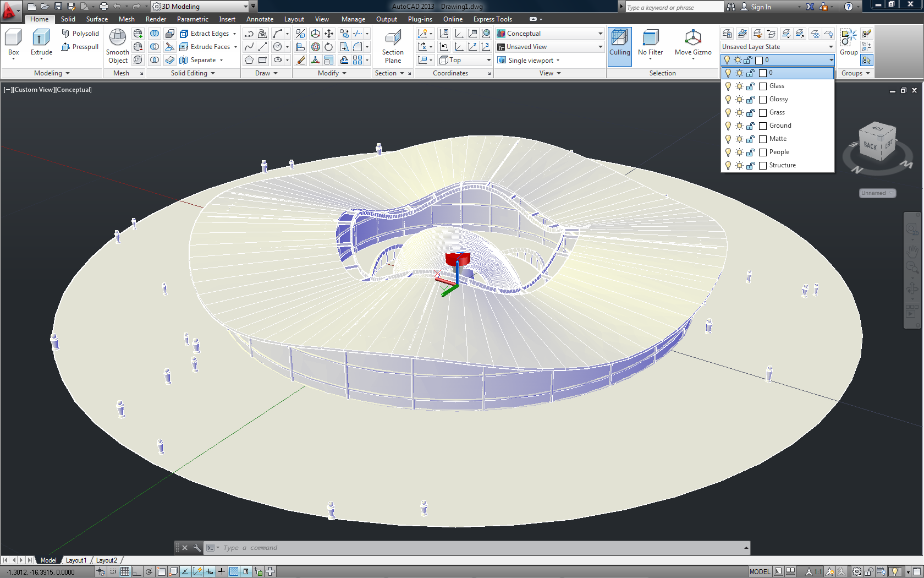The width and height of the screenshot is (924, 578).
Task: Click the Extrude Faces tool
Action: coord(208,47)
